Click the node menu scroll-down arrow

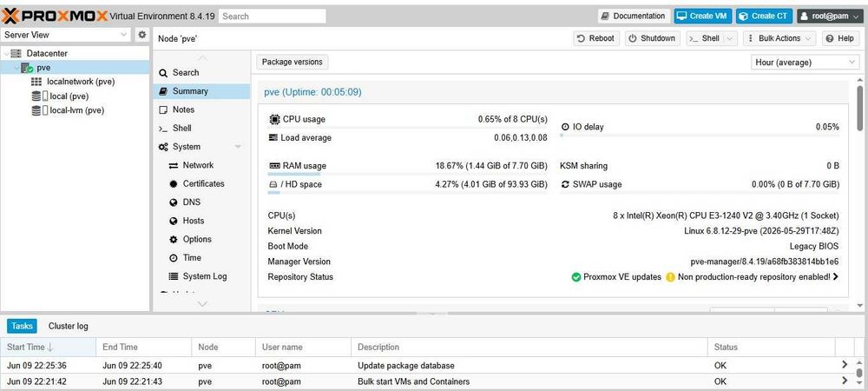point(202,303)
